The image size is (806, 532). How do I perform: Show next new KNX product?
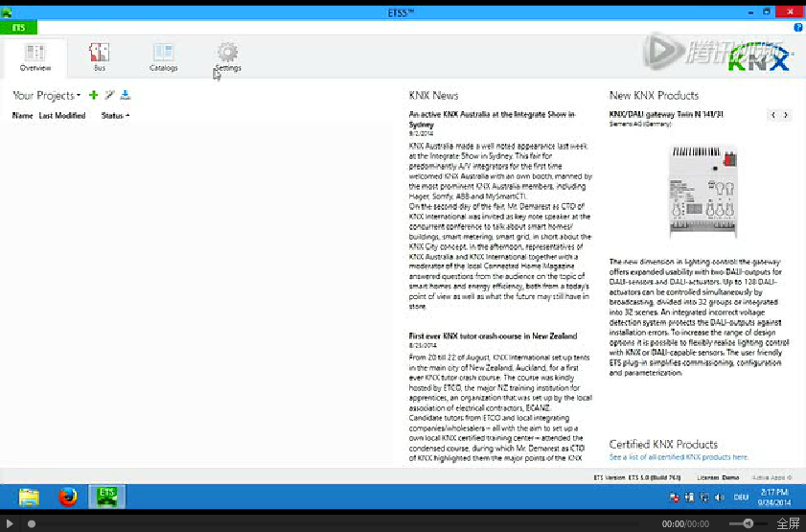tap(786, 115)
